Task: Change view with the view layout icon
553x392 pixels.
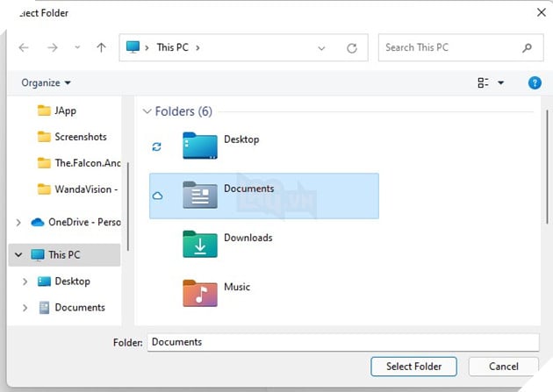Action: point(483,82)
